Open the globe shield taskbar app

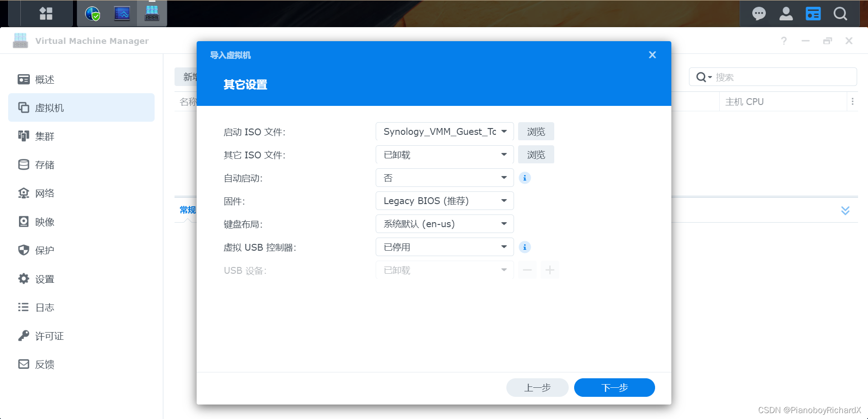coord(93,14)
